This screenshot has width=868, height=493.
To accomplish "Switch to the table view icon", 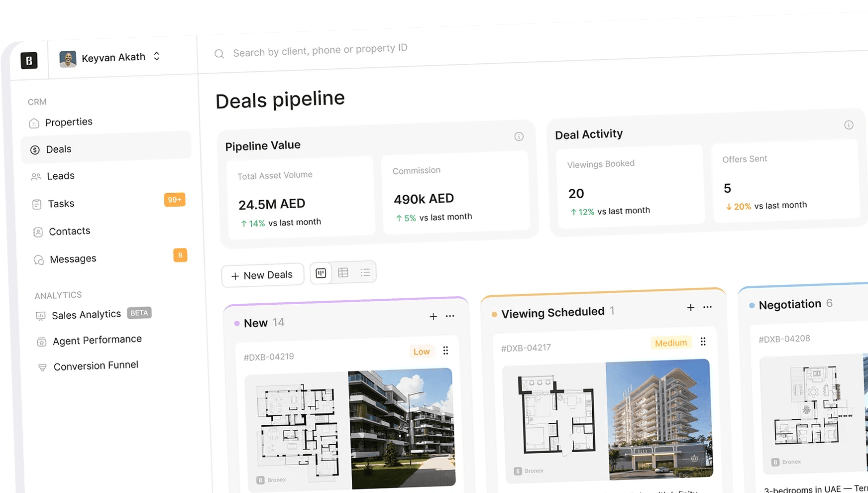I will click(x=343, y=272).
